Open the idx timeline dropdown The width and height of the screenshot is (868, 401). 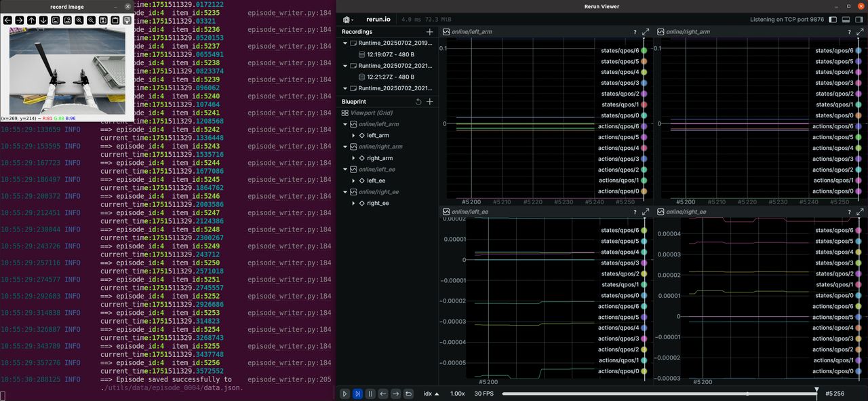click(431, 394)
